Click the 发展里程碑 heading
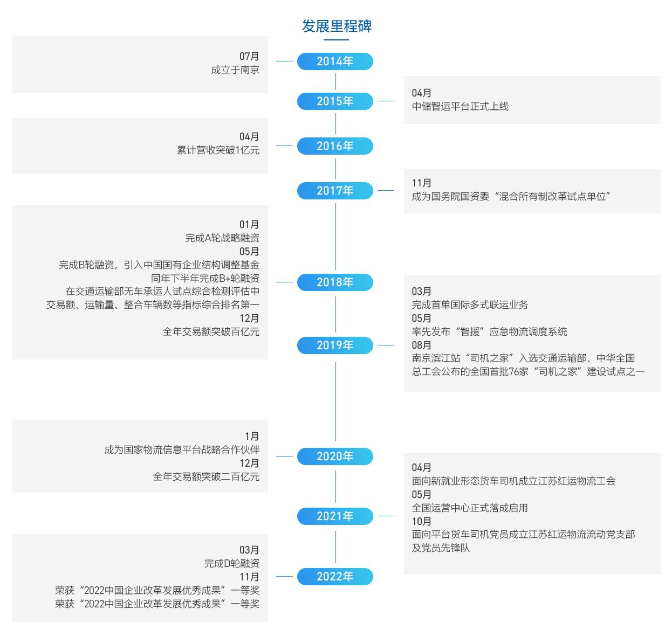 (x=337, y=26)
